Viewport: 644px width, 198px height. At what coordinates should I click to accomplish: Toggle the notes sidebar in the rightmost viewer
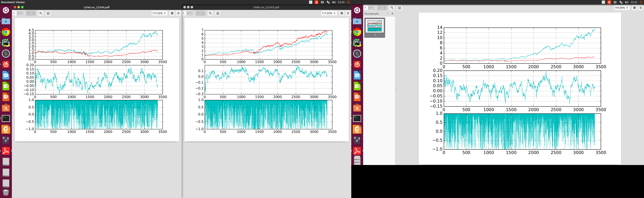(x=399, y=8)
